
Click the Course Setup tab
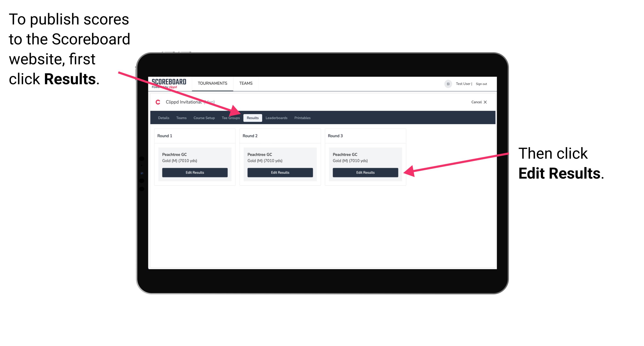coord(204,118)
